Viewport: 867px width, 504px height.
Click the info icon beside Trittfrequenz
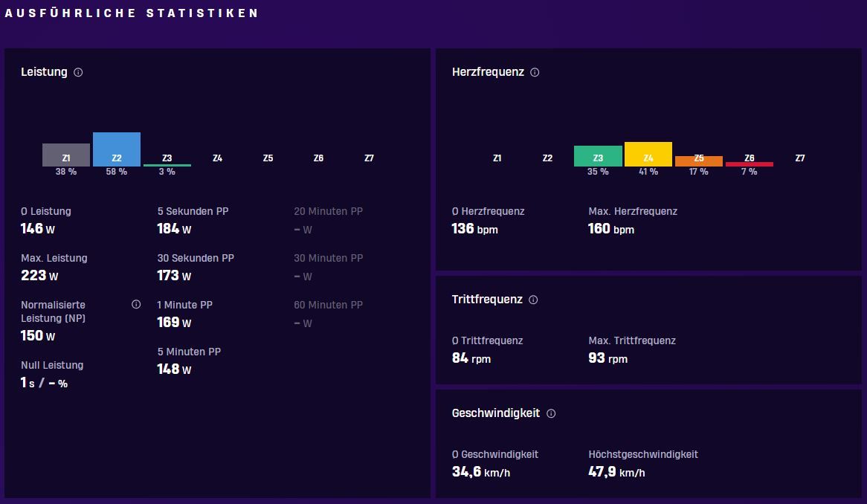tap(533, 300)
